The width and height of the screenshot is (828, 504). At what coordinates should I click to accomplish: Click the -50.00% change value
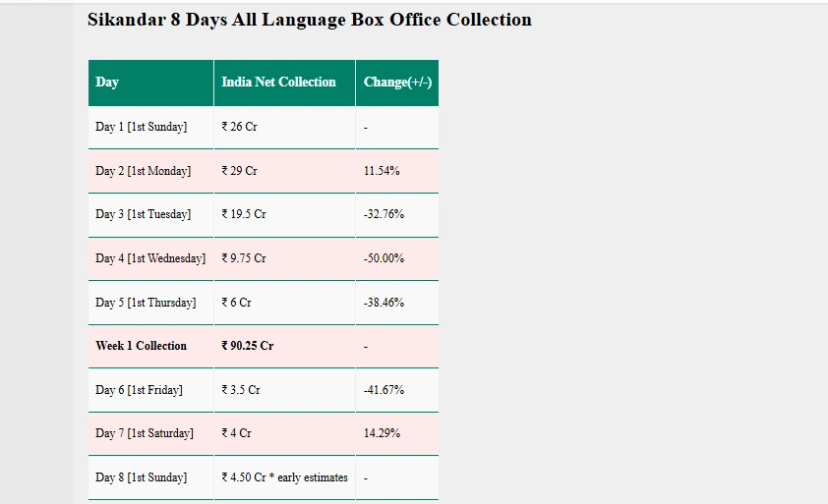(x=384, y=258)
